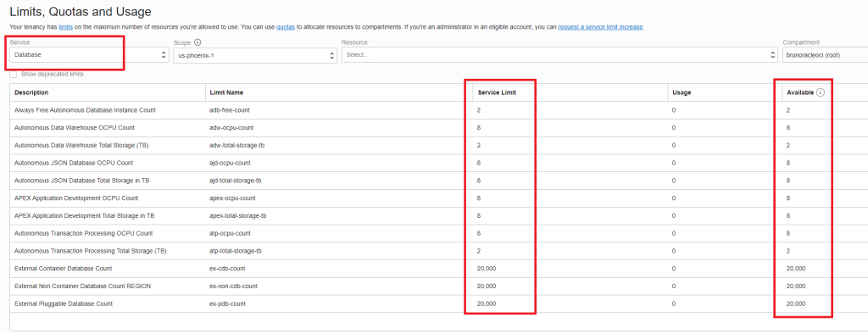The height and width of the screenshot is (334, 868).
Task: Click the Description column header
Action: (x=31, y=92)
